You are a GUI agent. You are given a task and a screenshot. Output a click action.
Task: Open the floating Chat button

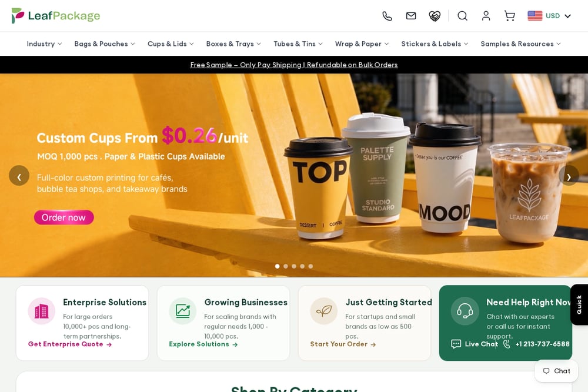pyautogui.click(x=556, y=371)
